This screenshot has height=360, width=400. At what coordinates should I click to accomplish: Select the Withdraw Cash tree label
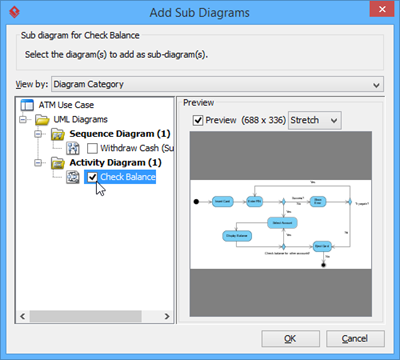point(137,148)
